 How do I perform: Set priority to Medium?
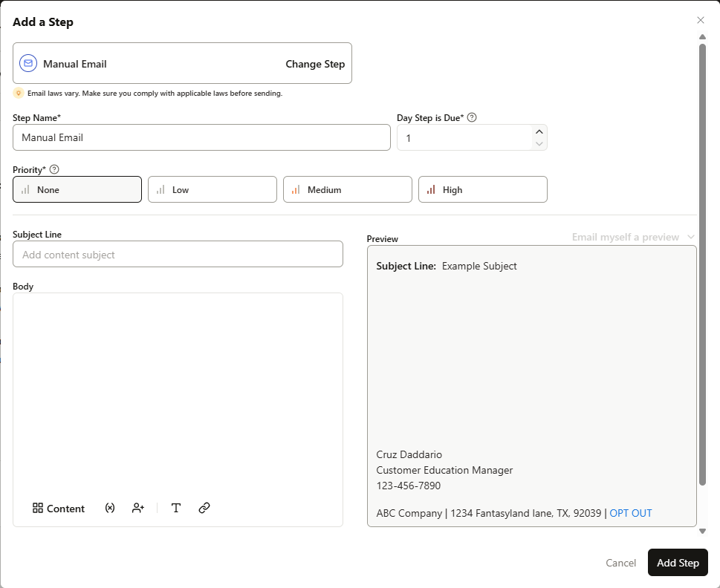point(347,189)
